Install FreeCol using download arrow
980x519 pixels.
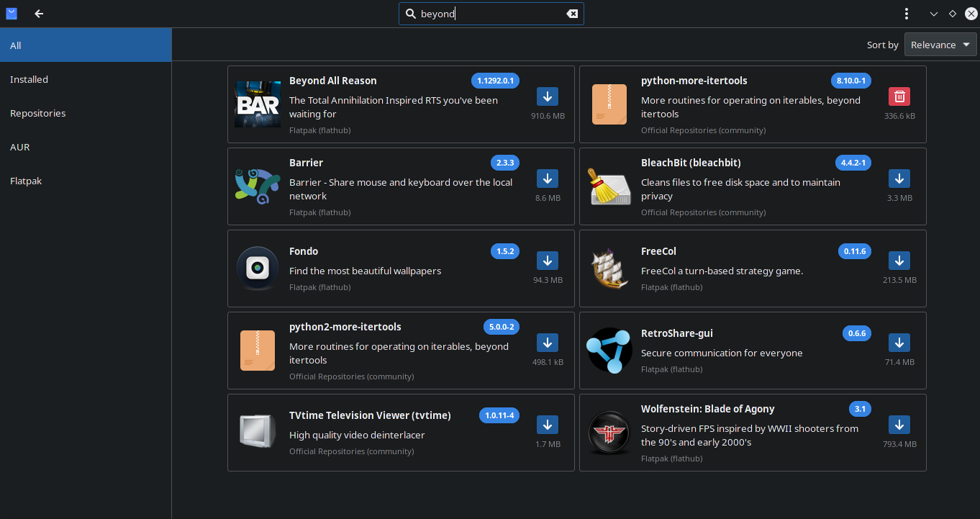click(x=899, y=261)
